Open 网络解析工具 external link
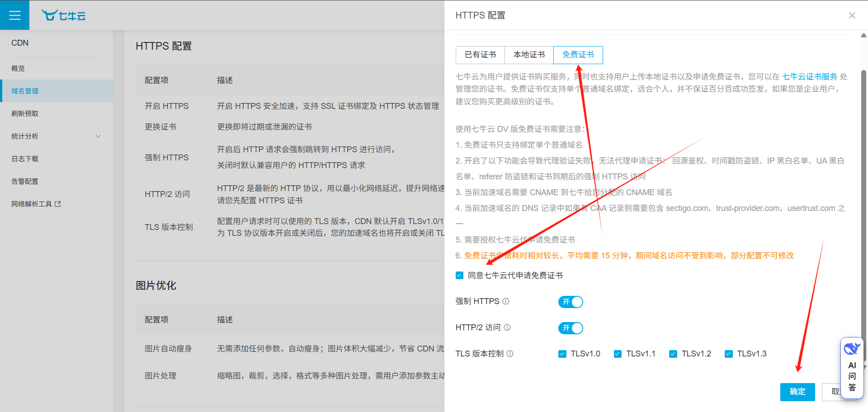The width and height of the screenshot is (868, 412). pos(36,204)
